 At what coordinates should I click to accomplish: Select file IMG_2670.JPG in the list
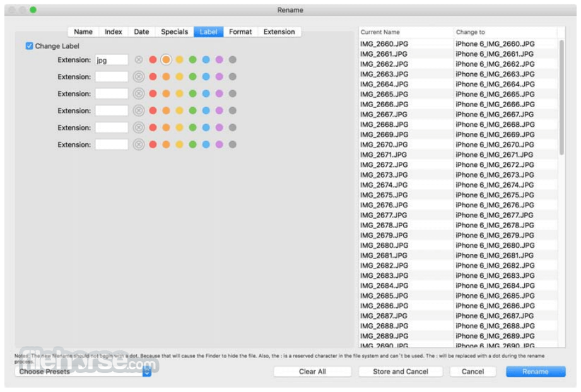pyautogui.click(x=384, y=144)
